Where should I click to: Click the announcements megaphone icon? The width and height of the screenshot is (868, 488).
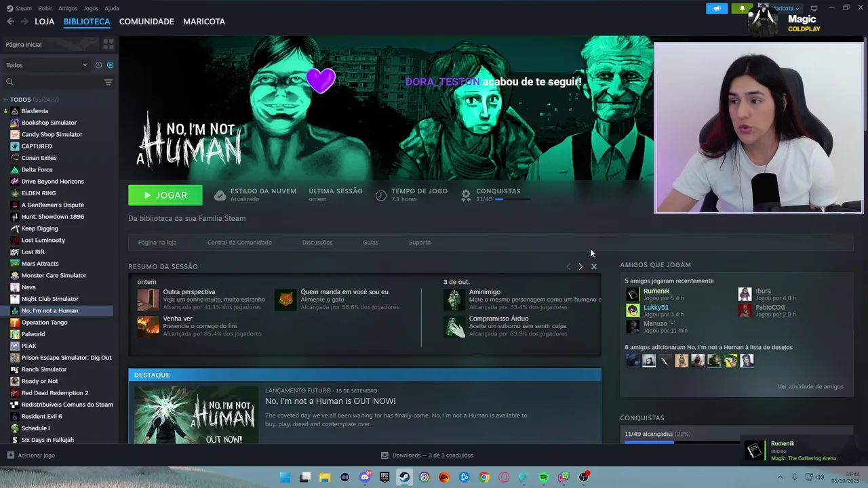click(x=717, y=8)
